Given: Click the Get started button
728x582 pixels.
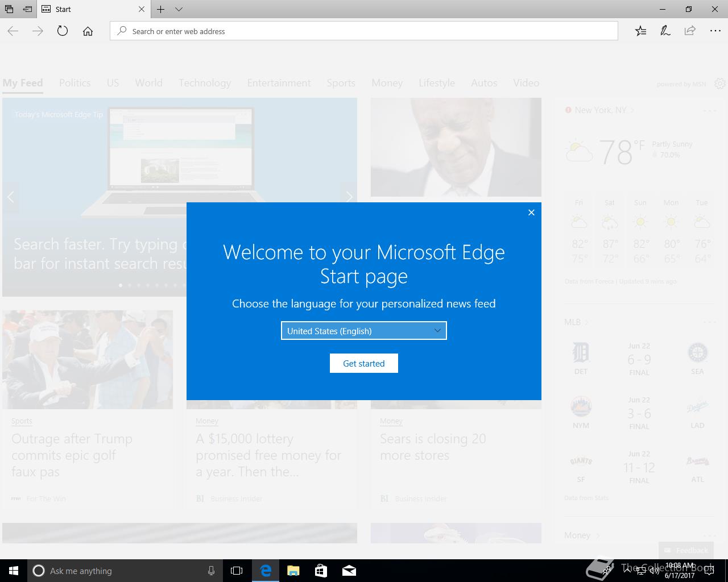Looking at the screenshot, I should click(x=364, y=363).
